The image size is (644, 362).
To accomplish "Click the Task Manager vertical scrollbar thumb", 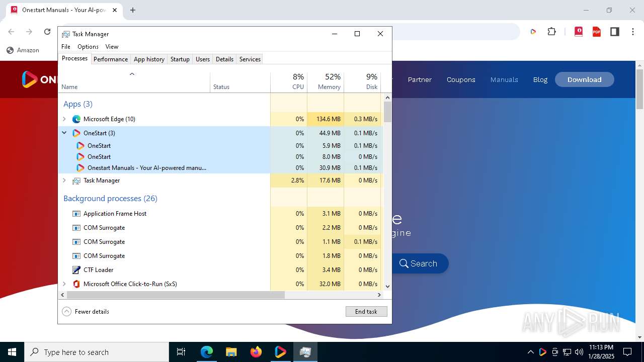I will [387, 112].
